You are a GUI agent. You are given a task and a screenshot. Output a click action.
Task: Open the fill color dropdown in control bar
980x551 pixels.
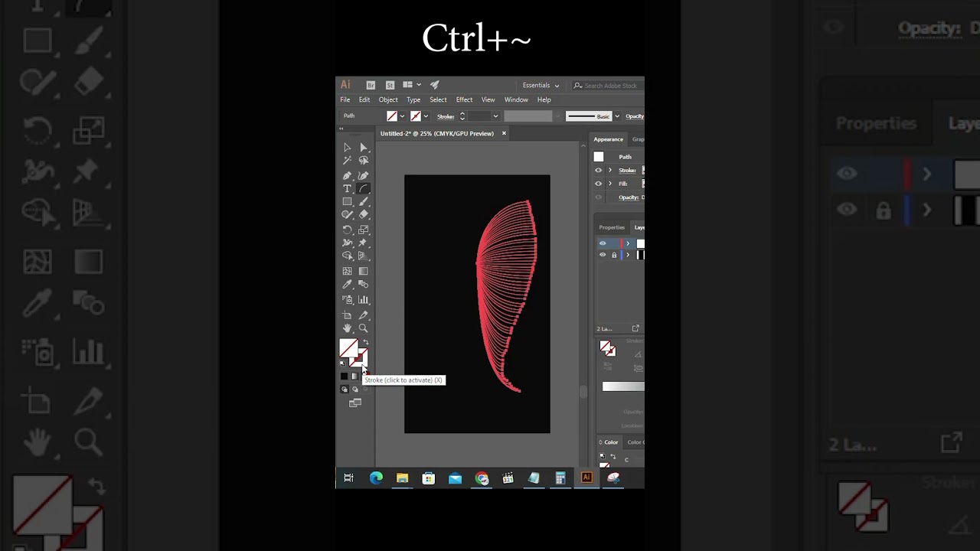pos(402,116)
